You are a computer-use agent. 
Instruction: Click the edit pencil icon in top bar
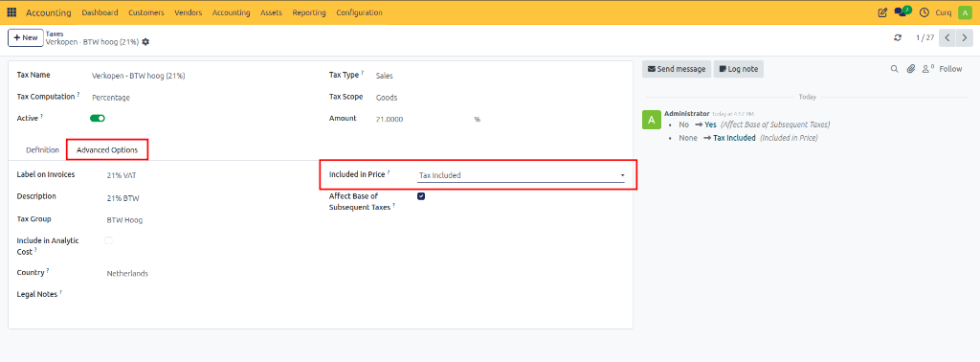[882, 12]
